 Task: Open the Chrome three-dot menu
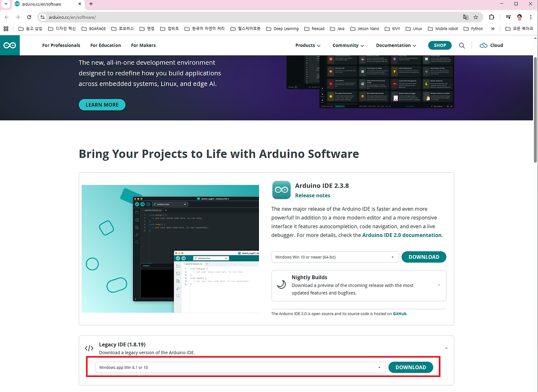tap(531, 17)
